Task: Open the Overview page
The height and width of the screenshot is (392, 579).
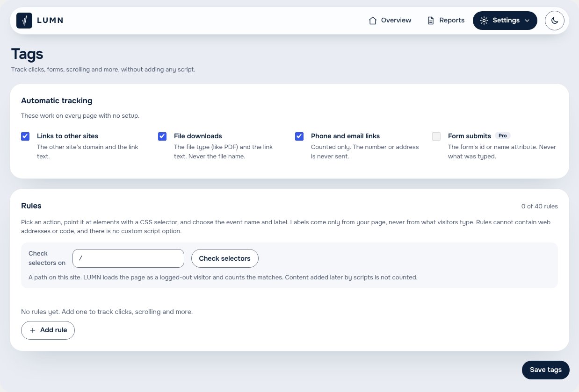Action: tap(390, 21)
